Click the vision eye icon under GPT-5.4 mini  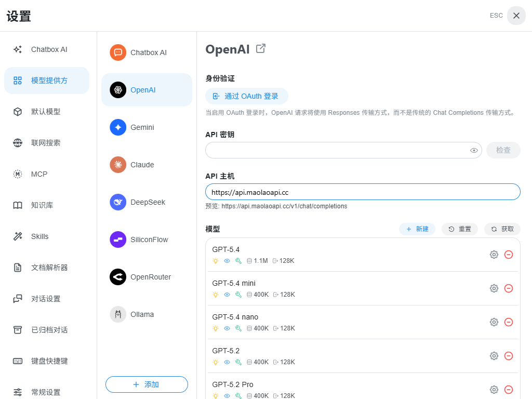227,295
